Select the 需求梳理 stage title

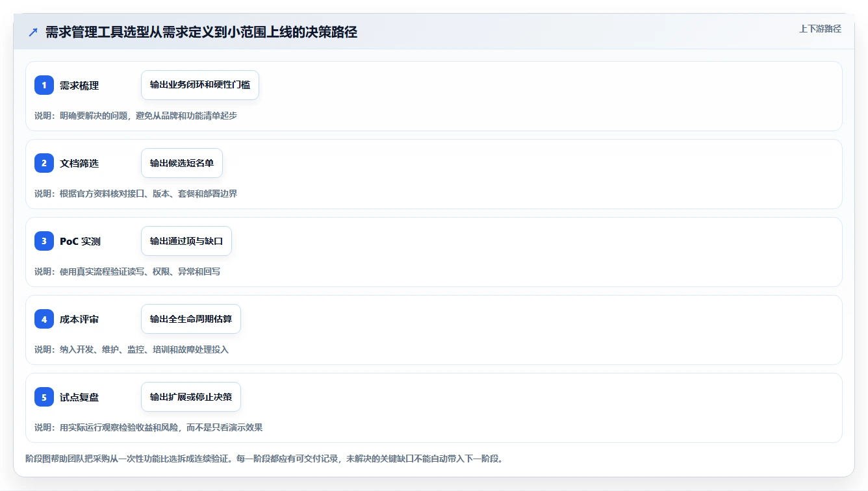(x=79, y=86)
